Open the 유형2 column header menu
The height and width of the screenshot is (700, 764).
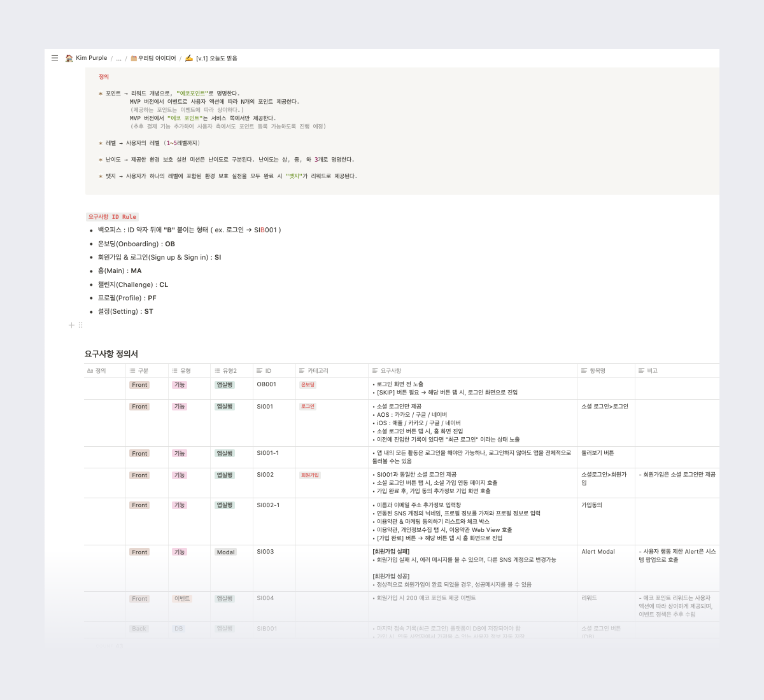click(x=232, y=370)
